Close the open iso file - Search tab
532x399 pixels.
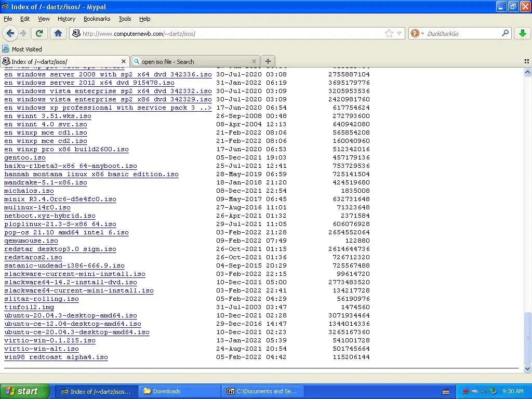click(x=254, y=61)
